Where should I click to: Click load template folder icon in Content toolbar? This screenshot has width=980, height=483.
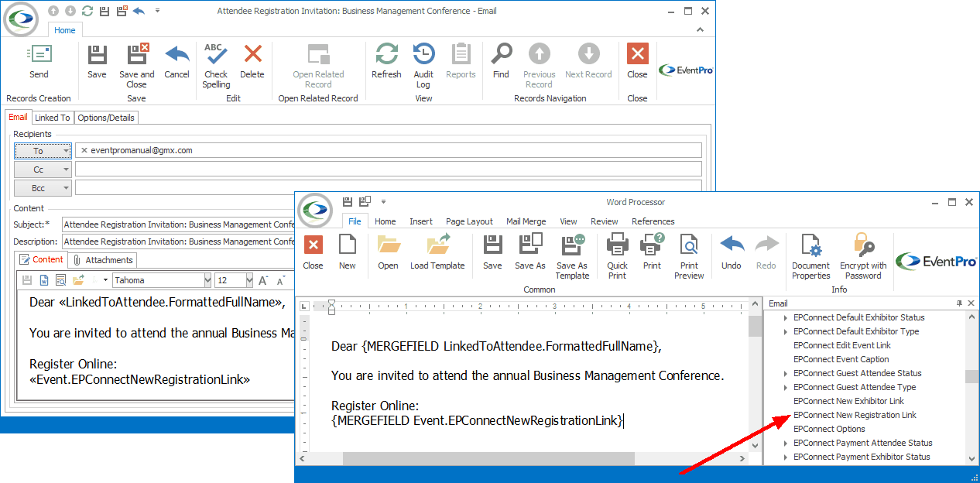pos(78,280)
